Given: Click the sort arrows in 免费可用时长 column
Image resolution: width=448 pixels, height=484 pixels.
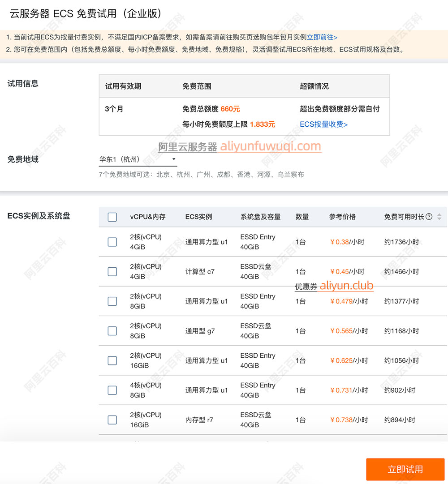Looking at the screenshot, I should tap(439, 217).
